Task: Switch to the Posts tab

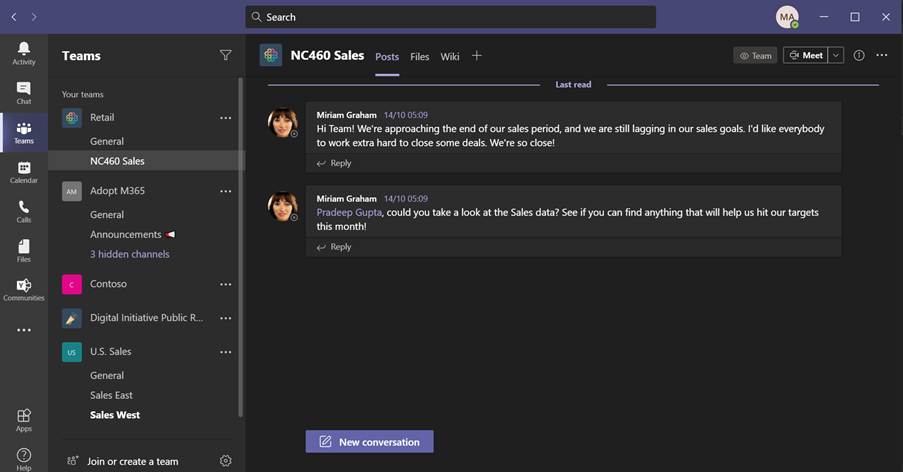Action: (x=387, y=56)
